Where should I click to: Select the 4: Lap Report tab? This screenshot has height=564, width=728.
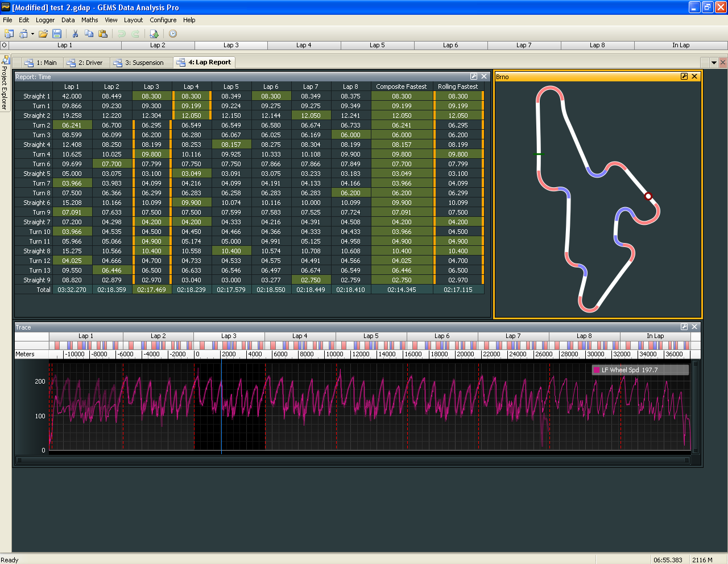click(x=204, y=62)
